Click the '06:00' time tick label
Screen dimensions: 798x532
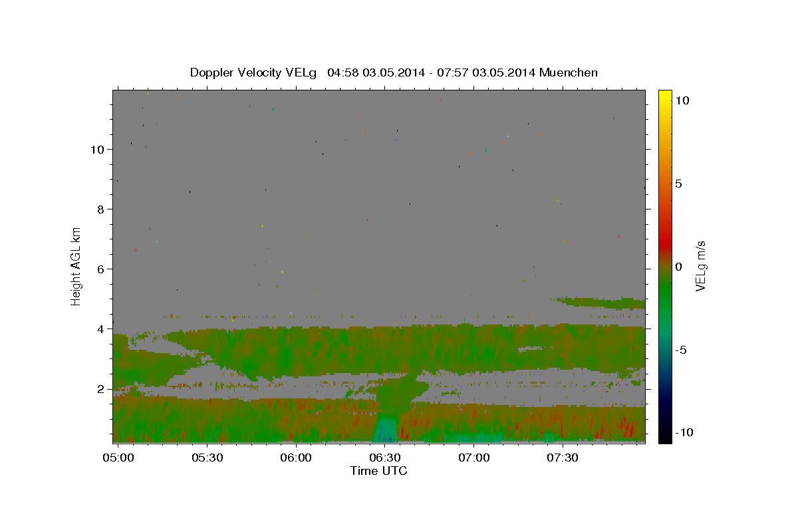296,458
